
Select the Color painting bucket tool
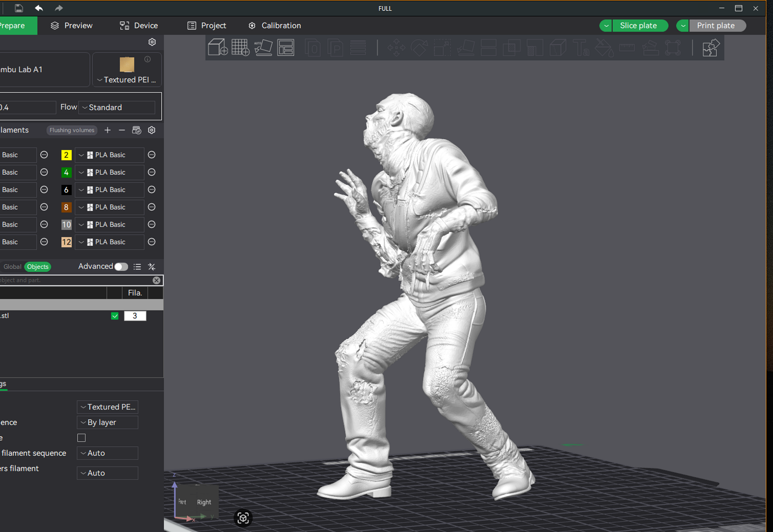(604, 48)
